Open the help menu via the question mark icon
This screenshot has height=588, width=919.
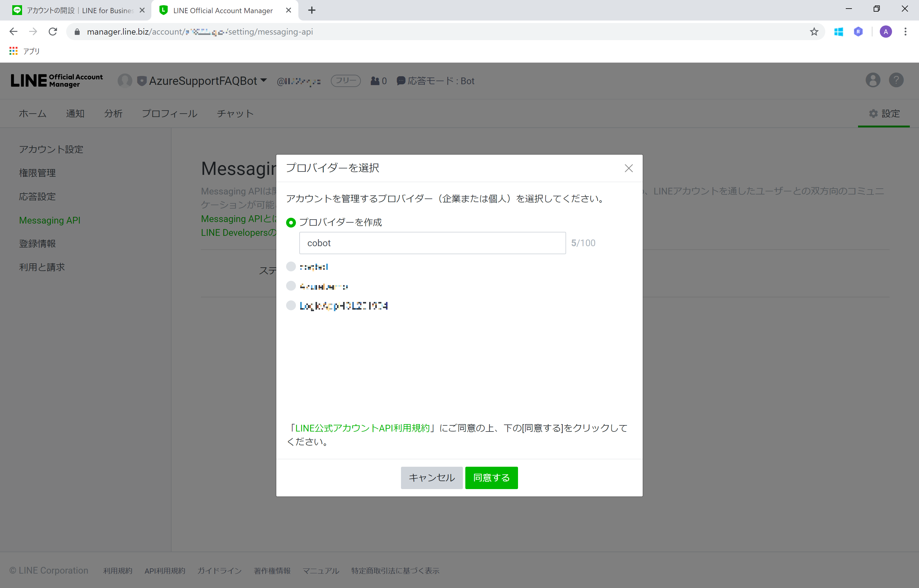pyautogui.click(x=896, y=80)
